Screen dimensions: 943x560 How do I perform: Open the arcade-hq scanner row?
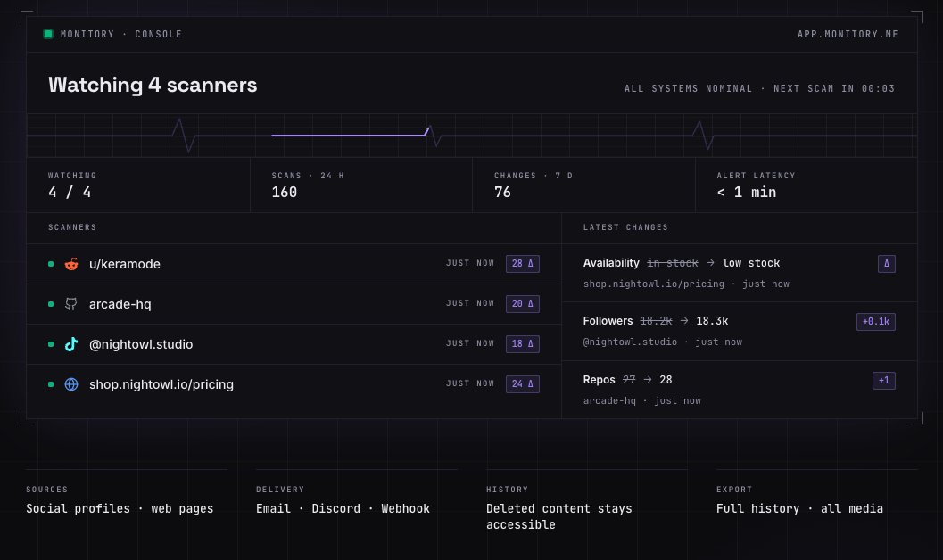[294, 304]
